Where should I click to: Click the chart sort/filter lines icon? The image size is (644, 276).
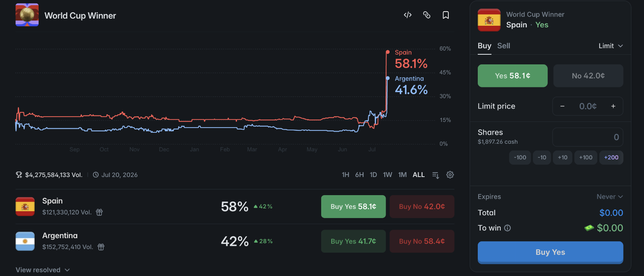436,175
